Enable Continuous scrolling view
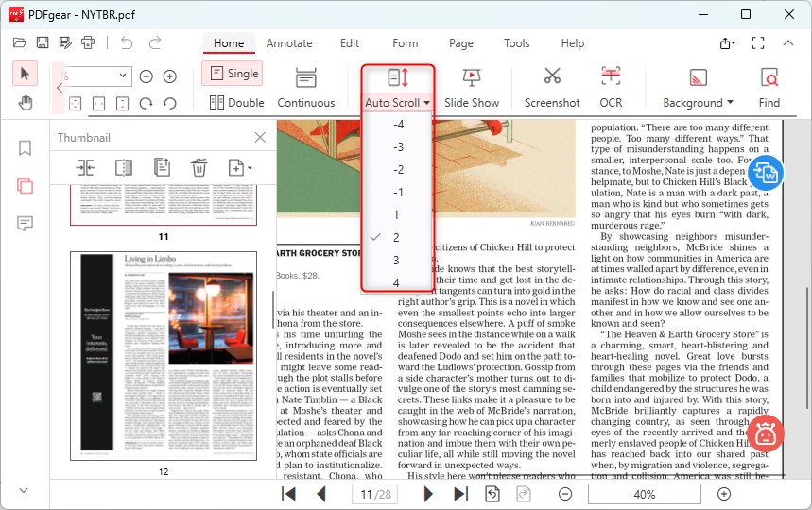Viewport: 812px width, 510px height. (306, 88)
